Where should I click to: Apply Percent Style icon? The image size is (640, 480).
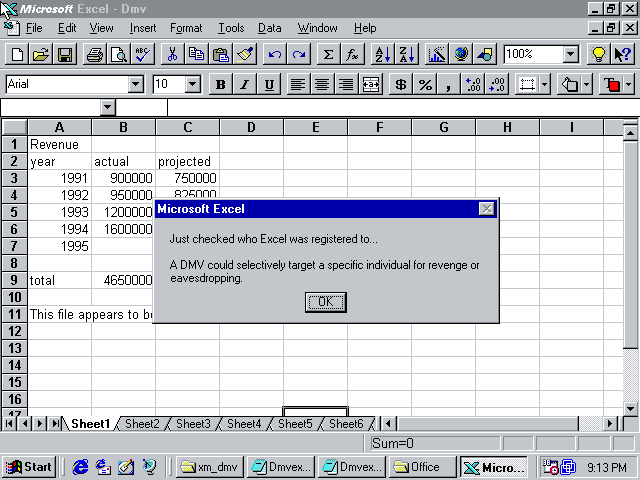coord(424,84)
